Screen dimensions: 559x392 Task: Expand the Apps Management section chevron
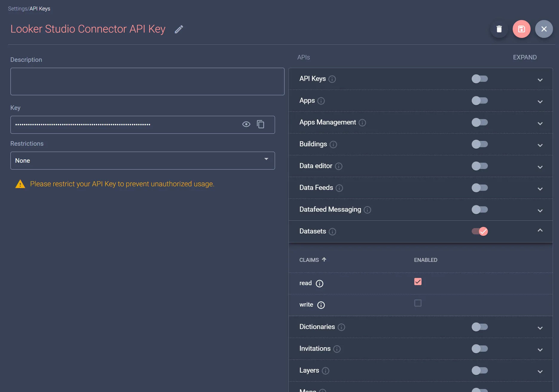pos(540,123)
